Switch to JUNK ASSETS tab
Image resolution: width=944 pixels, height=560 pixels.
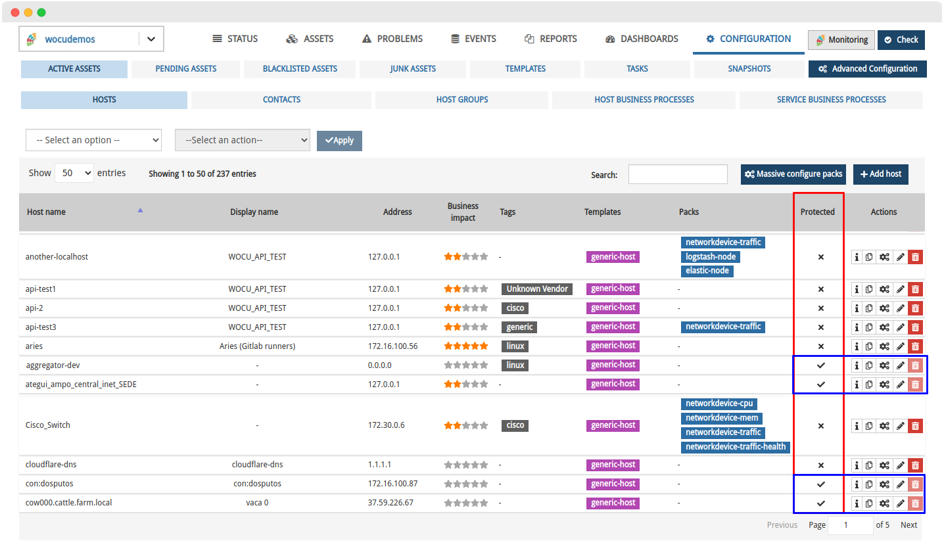point(413,69)
